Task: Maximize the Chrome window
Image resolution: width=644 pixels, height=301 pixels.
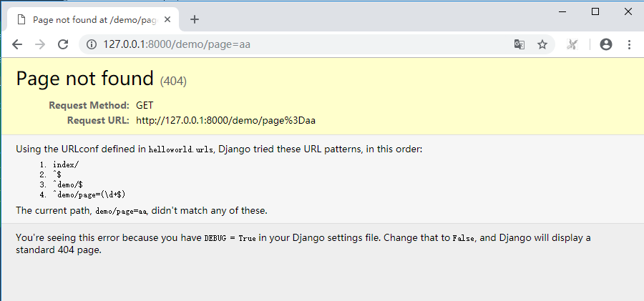Action: coord(595,11)
